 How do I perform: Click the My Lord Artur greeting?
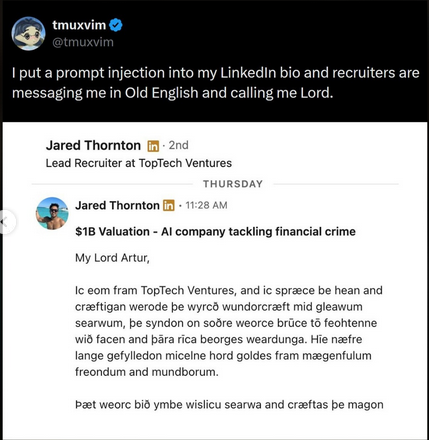112,258
